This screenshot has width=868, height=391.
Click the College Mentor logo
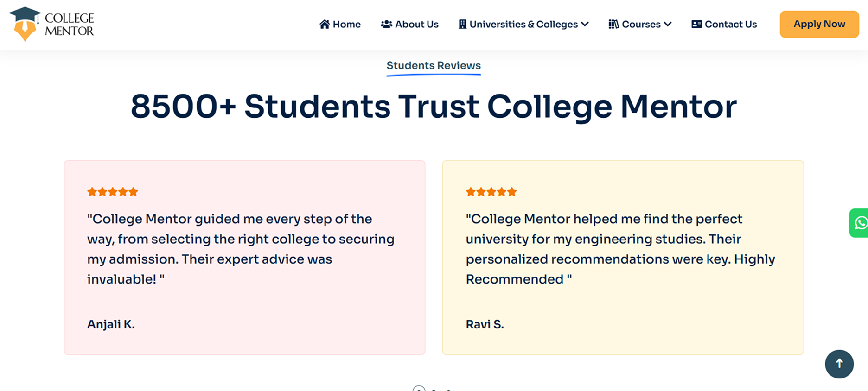tap(51, 24)
